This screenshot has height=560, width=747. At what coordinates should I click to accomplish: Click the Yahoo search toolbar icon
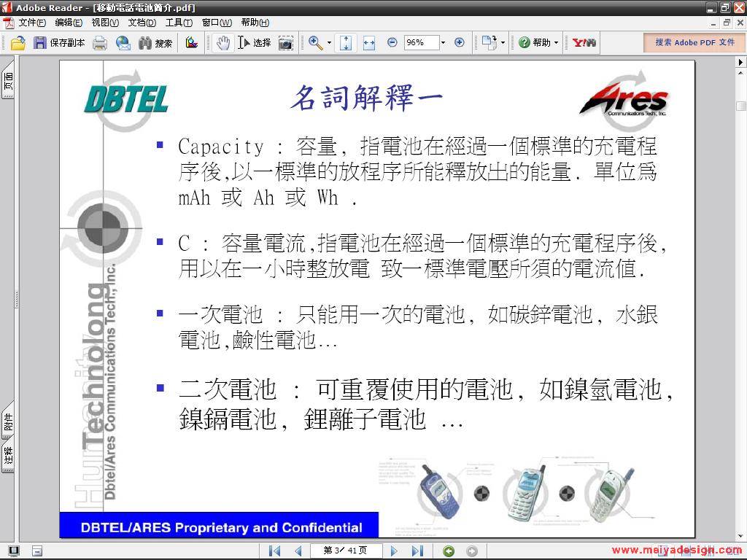click(584, 43)
